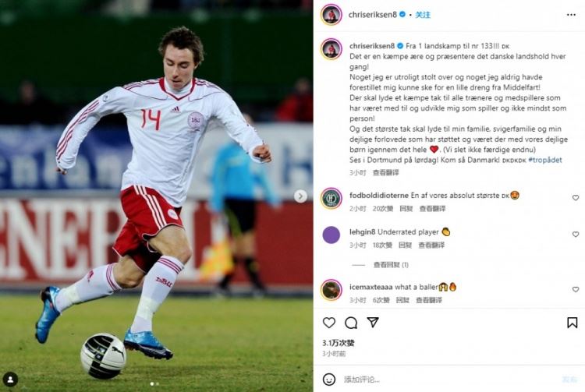Save the post using the bookmark icon

[x=572, y=323]
